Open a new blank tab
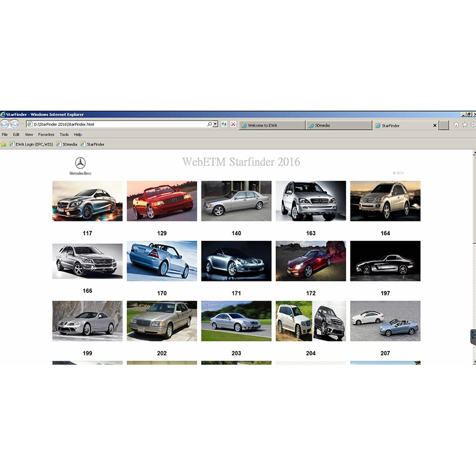 pyautogui.click(x=444, y=126)
